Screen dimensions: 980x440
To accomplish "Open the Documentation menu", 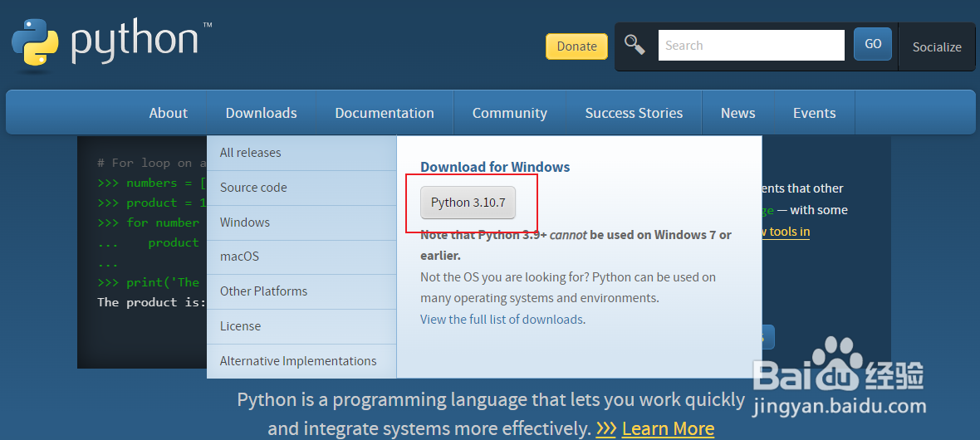I will [385, 113].
